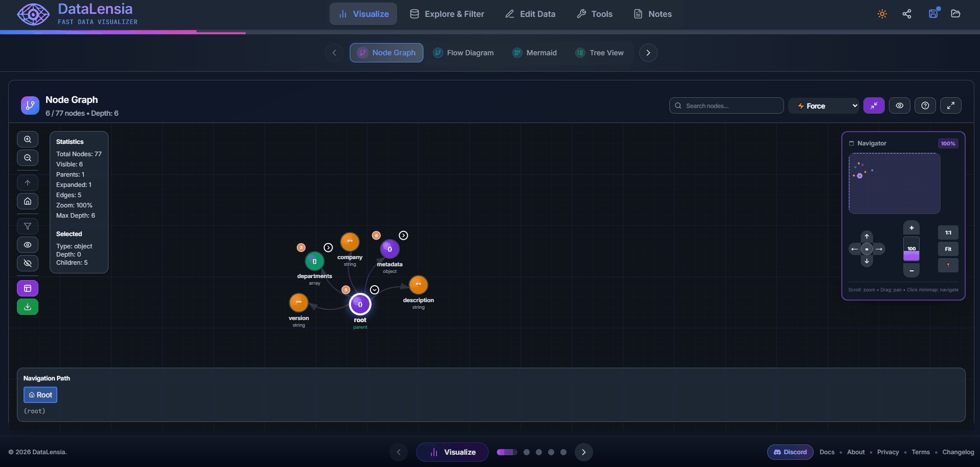The height and width of the screenshot is (467, 980).
Task: Pan navigator right with arrow
Action: click(x=879, y=249)
